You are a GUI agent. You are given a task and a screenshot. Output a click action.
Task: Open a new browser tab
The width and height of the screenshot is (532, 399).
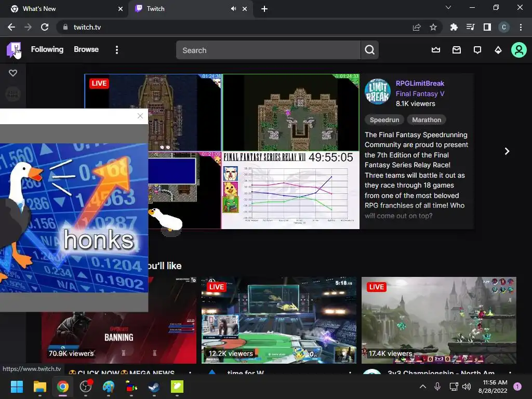point(264,9)
